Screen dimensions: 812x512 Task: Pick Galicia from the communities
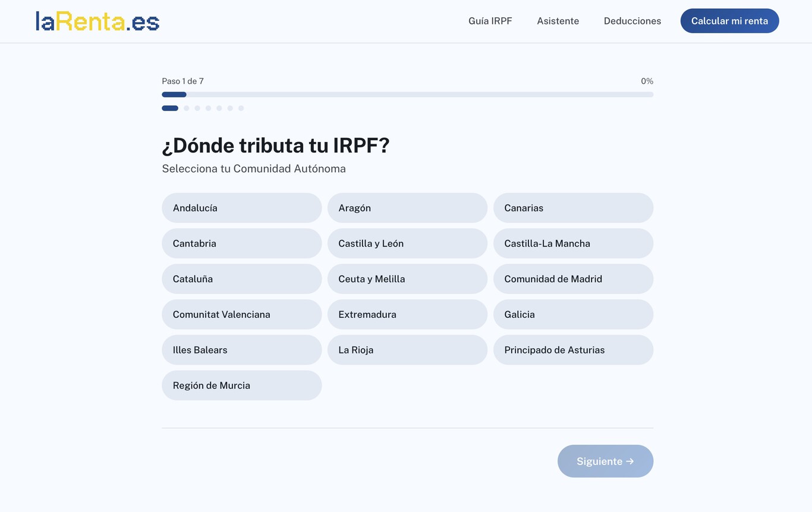click(573, 314)
